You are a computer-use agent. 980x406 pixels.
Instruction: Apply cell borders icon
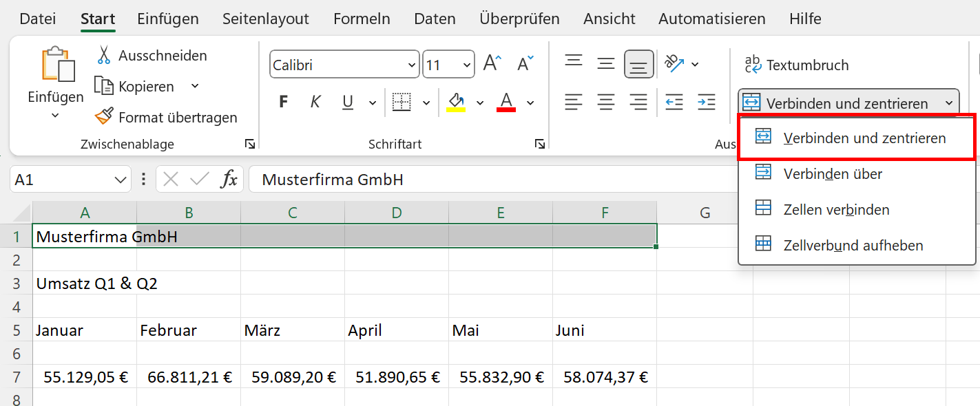[402, 103]
